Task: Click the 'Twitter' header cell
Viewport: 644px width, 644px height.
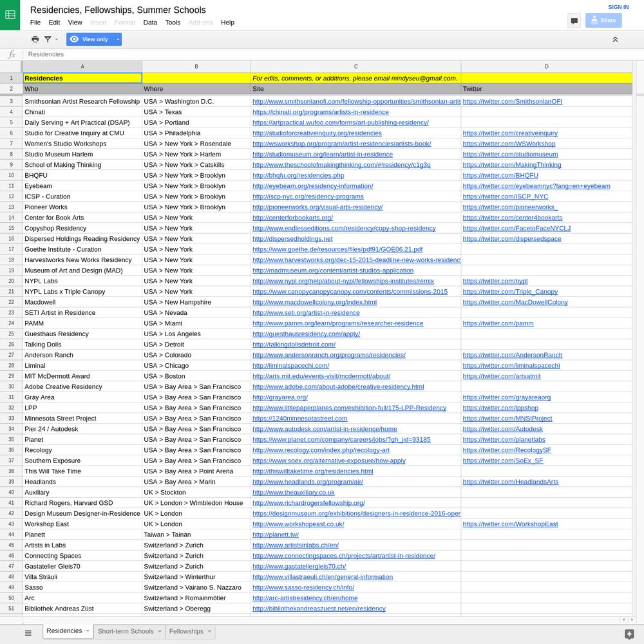Action: (546, 89)
